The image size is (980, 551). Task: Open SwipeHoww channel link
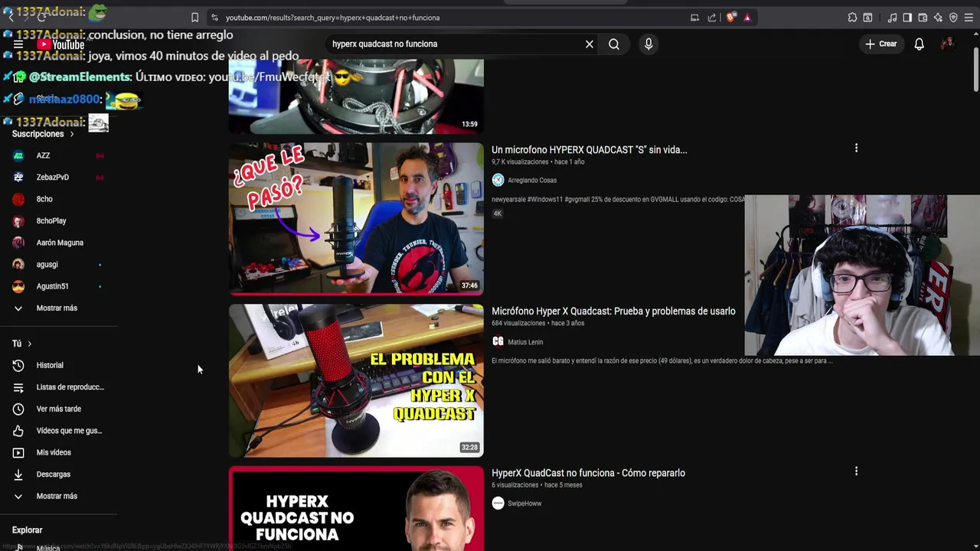point(524,504)
